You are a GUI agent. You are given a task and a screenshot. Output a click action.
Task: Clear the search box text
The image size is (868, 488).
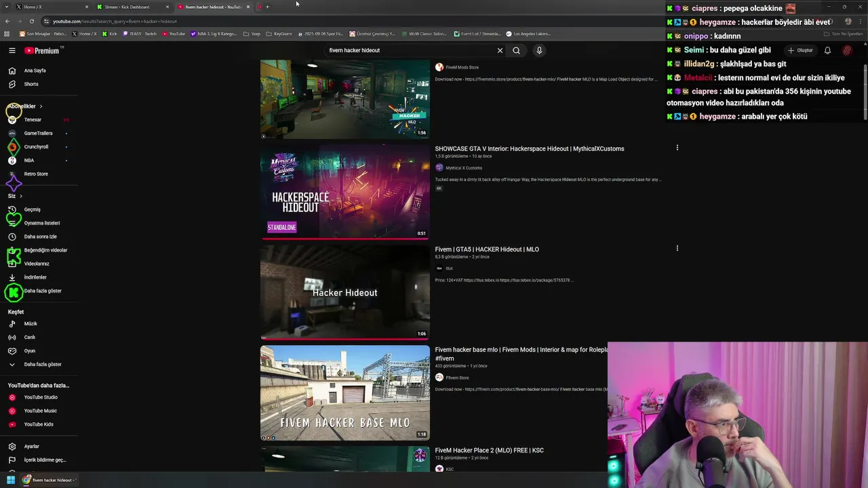(500, 50)
